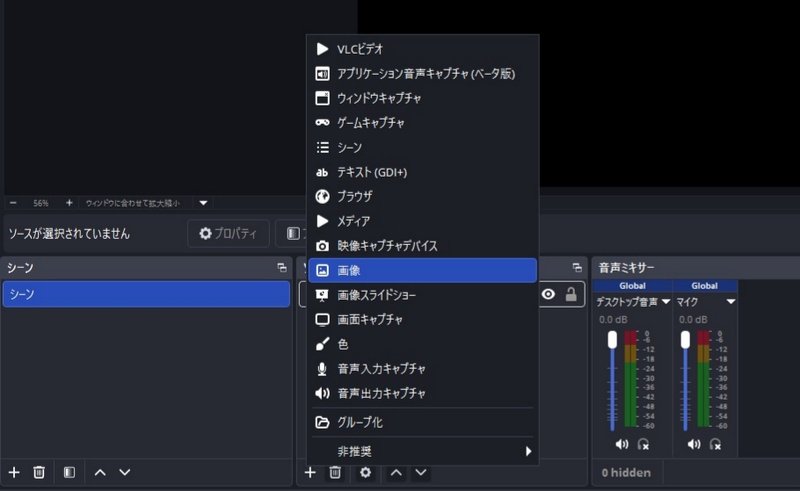The width and height of the screenshot is (800, 491).
Task: Undock the シーン panel
Action: [282, 267]
